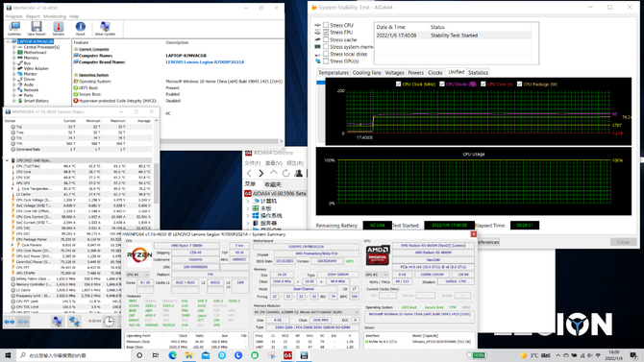Screen dimensions: 644x362
Task: Launch Microsoft Edge from the taskbar
Action: click(172, 355)
